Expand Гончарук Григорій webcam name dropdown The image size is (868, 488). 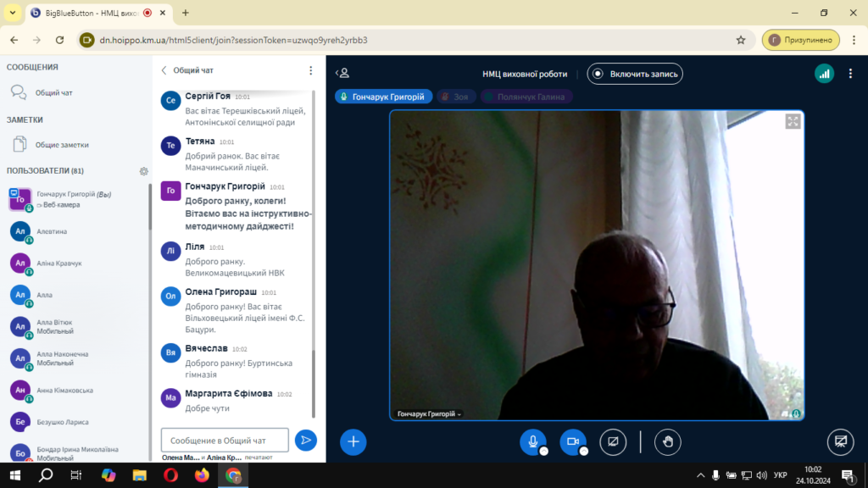click(429, 413)
